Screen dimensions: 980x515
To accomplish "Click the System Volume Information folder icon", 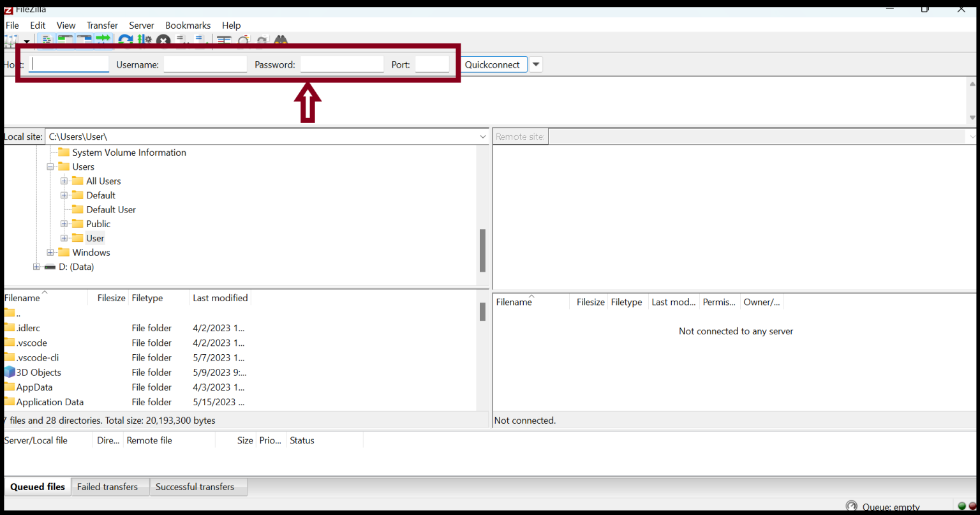I will [x=64, y=152].
